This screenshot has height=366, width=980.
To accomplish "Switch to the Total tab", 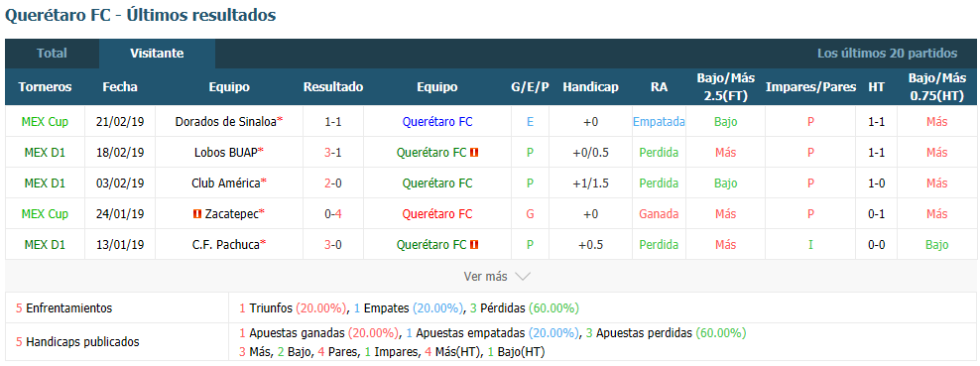I will pos(52,54).
